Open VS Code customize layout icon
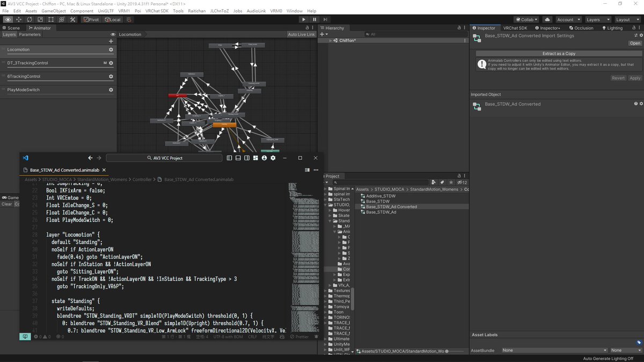Image resolution: width=644 pixels, height=362 pixels. click(x=255, y=158)
